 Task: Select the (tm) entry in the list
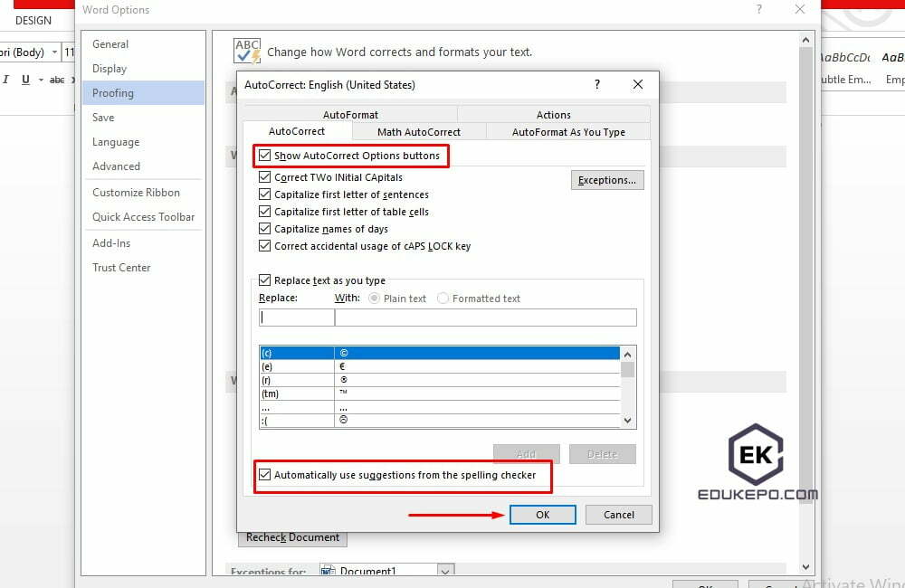tap(296, 394)
